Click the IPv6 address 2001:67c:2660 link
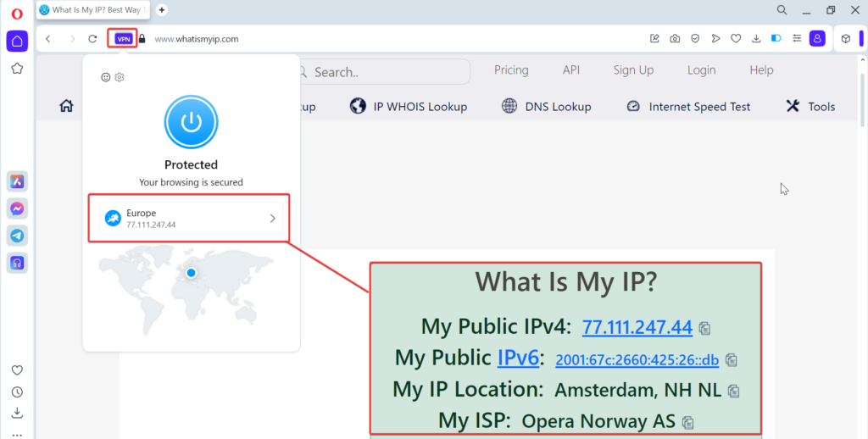 [x=637, y=360]
